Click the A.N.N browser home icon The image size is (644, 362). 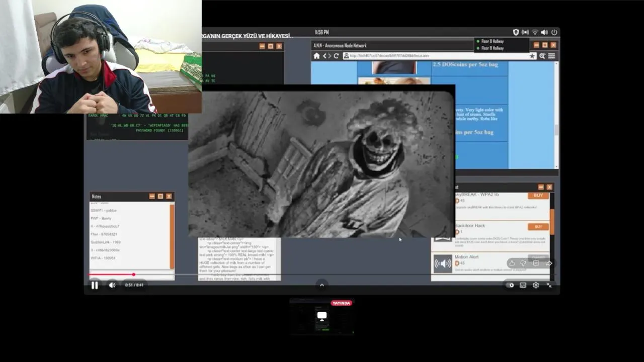point(316,56)
